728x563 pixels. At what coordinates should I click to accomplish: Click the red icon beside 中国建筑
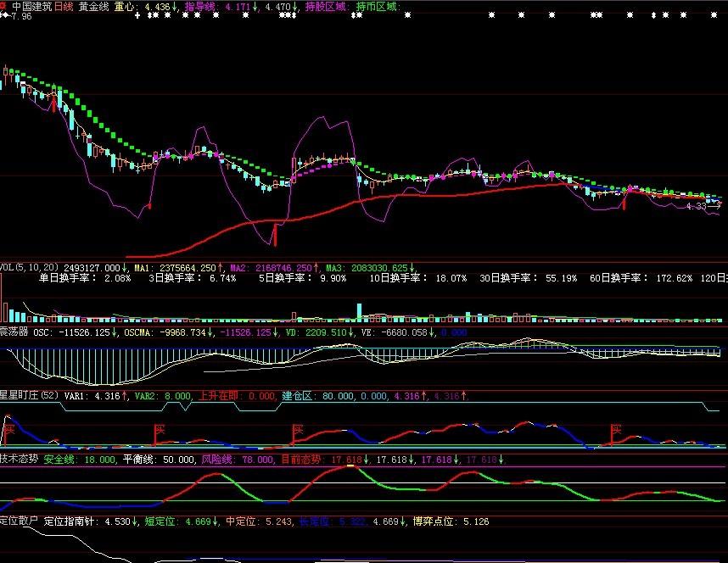click(x=3, y=5)
